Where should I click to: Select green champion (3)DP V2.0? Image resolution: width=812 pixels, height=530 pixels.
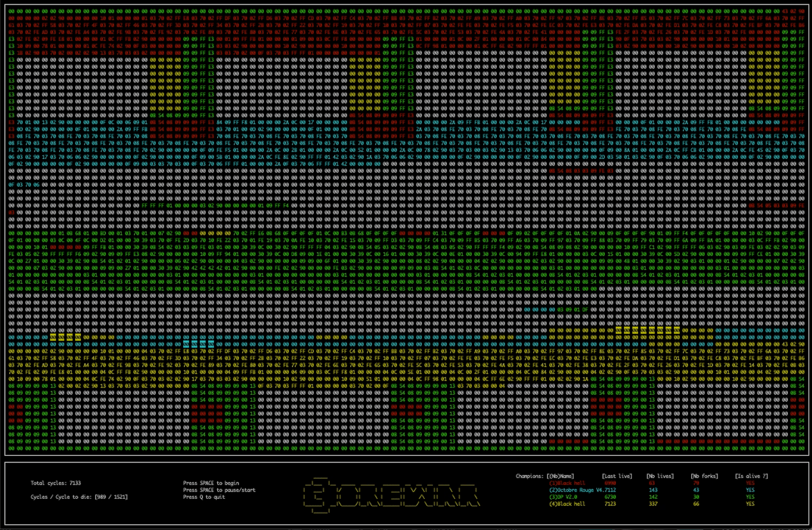pyautogui.click(x=563, y=497)
